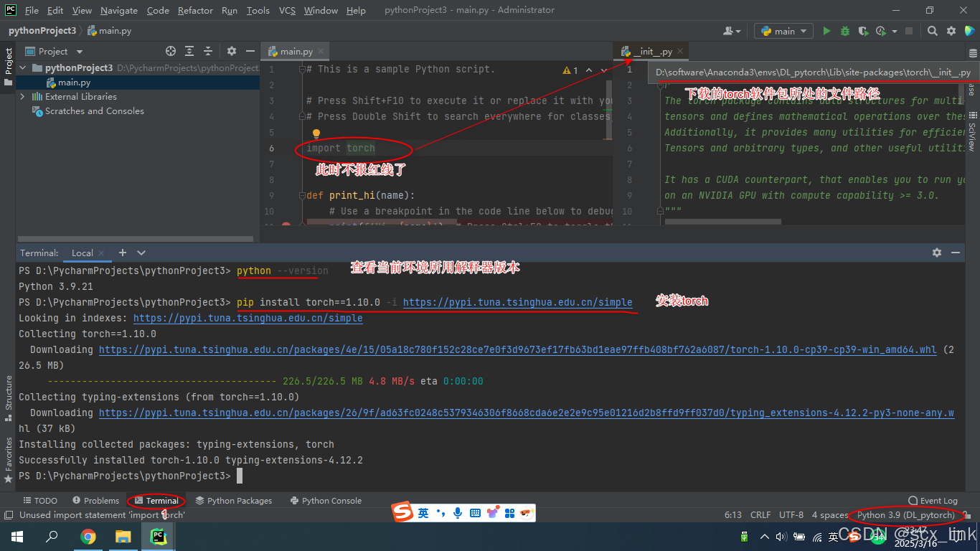The height and width of the screenshot is (551, 980).
Task: Hide the Project panel with minus icon
Action: click(x=250, y=51)
